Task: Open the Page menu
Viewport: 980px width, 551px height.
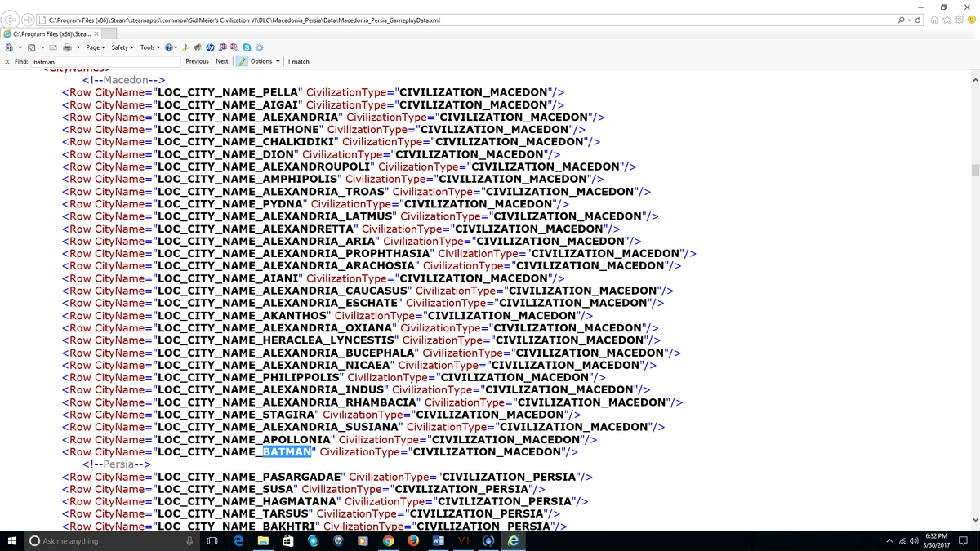Action: tap(96, 47)
